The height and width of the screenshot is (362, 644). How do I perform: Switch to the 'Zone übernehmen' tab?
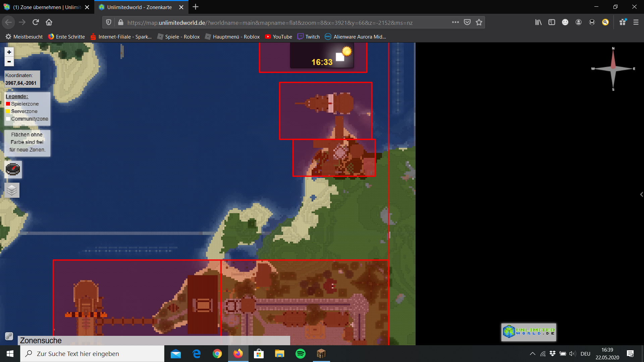pos(47,7)
